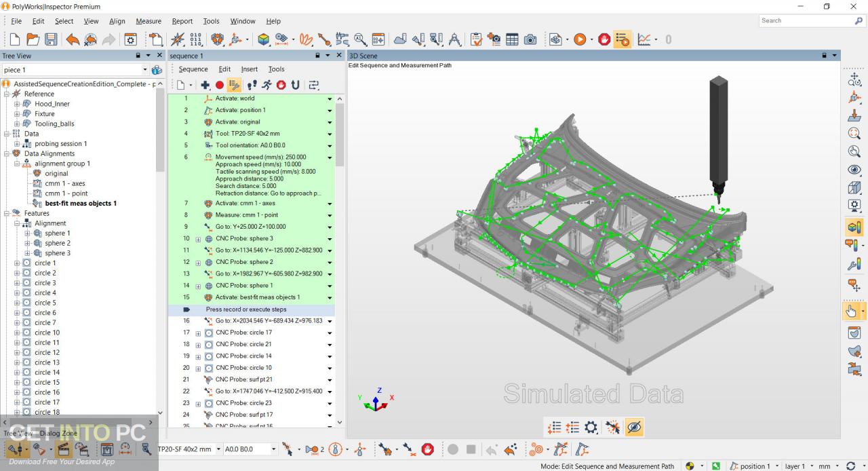
Task: Open dropdown arrow on Activate: world step
Action: click(330, 99)
